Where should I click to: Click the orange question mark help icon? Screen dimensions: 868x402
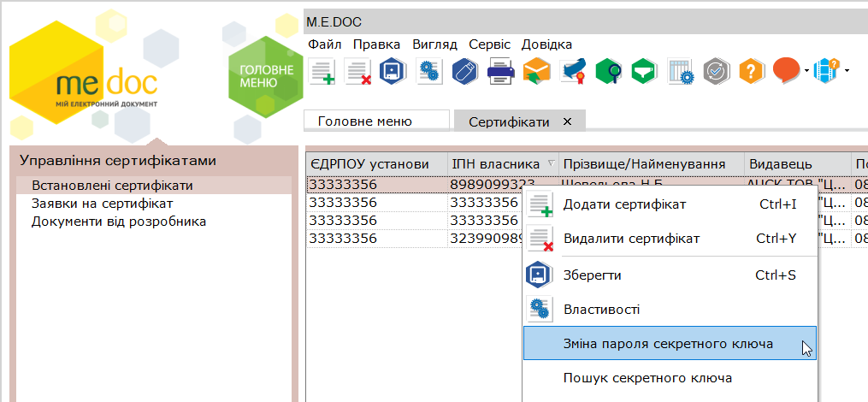pos(752,72)
